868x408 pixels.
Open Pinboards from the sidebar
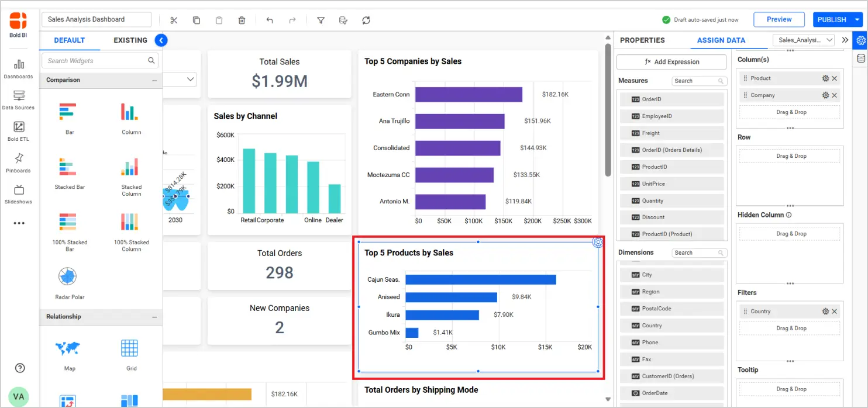(x=19, y=162)
